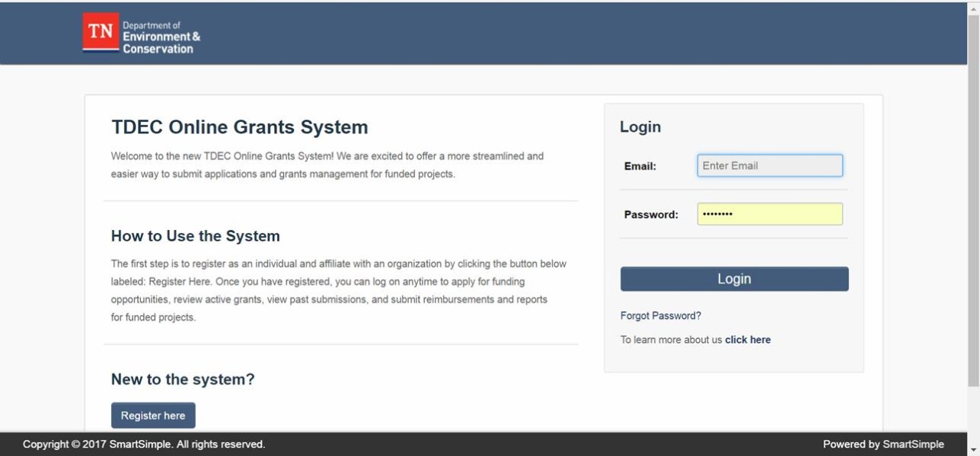
Task: Click the Register here button
Action: [153, 415]
